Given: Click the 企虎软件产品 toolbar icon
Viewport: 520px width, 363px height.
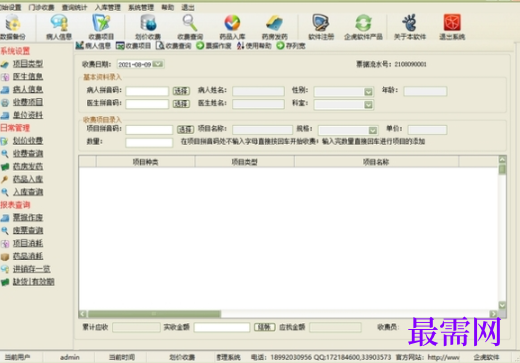Looking at the screenshot, I should click(363, 27).
